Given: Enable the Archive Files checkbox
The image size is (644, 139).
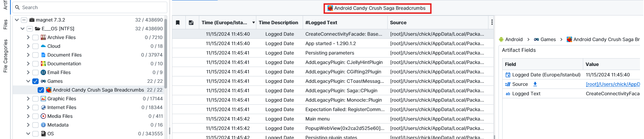Looking at the screenshot, I should [35, 37].
